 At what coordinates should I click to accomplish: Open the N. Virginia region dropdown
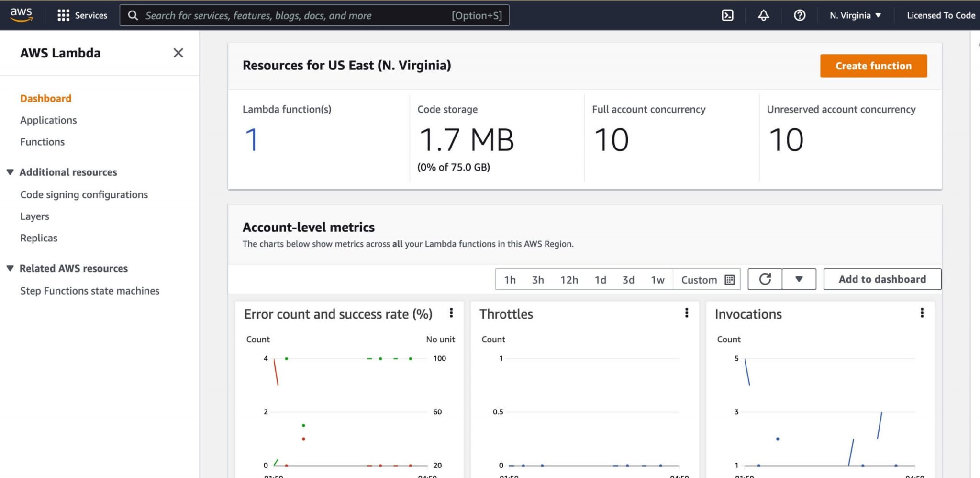pyautogui.click(x=855, y=15)
